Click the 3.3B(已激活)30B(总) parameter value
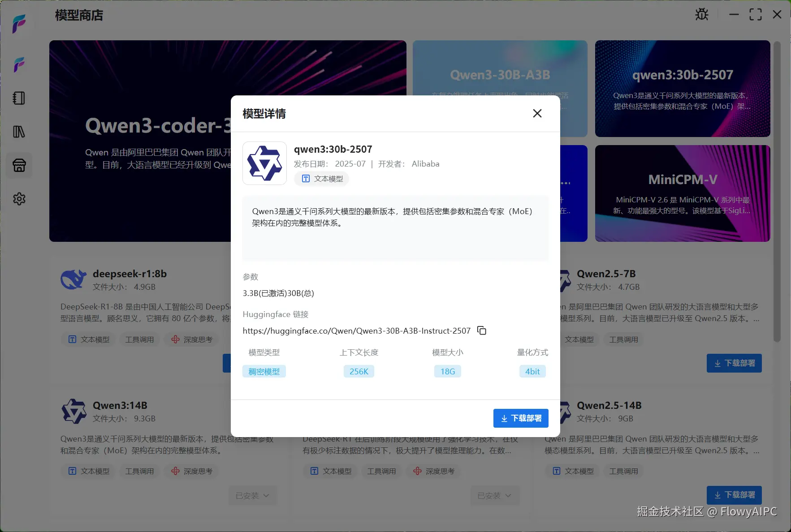 278,293
